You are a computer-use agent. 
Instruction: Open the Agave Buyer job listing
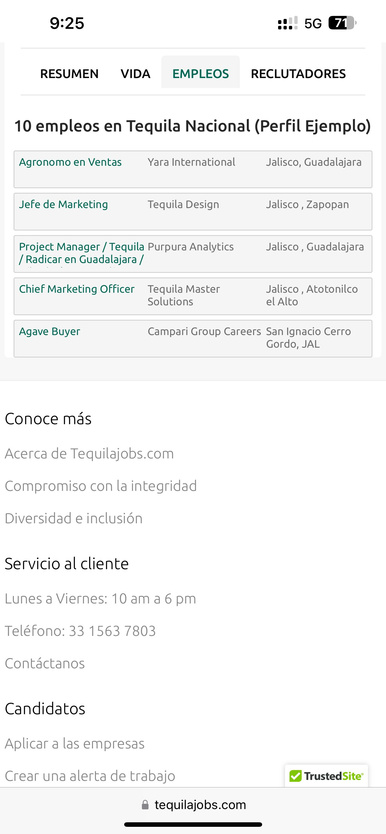(x=49, y=331)
